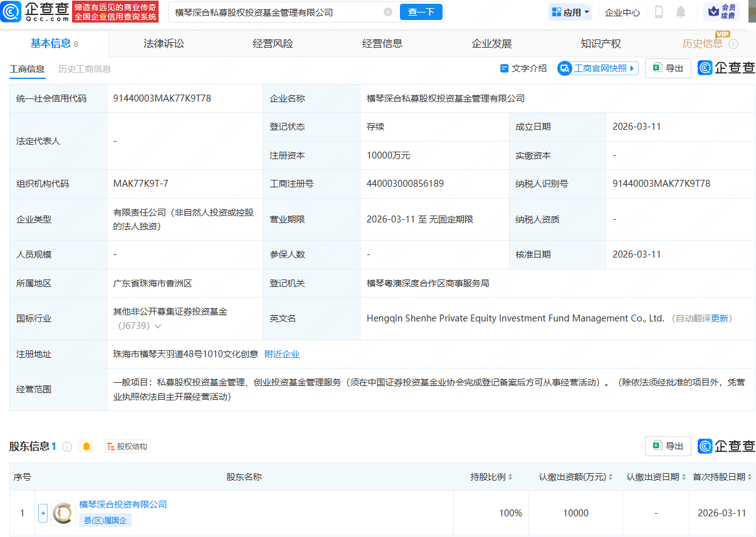Expand the shareholder row plus button
Image resolution: width=756 pixels, height=537 pixels.
[43, 513]
